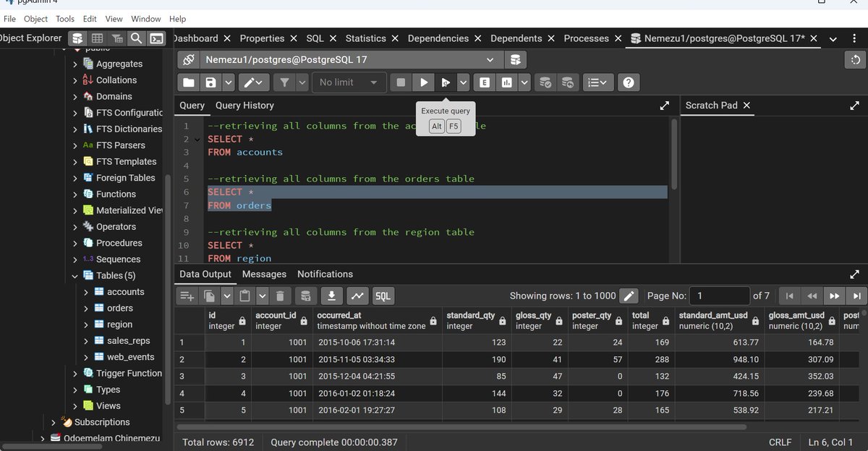Open the File menu
Screen dimensions: 868x451
[9, 19]
